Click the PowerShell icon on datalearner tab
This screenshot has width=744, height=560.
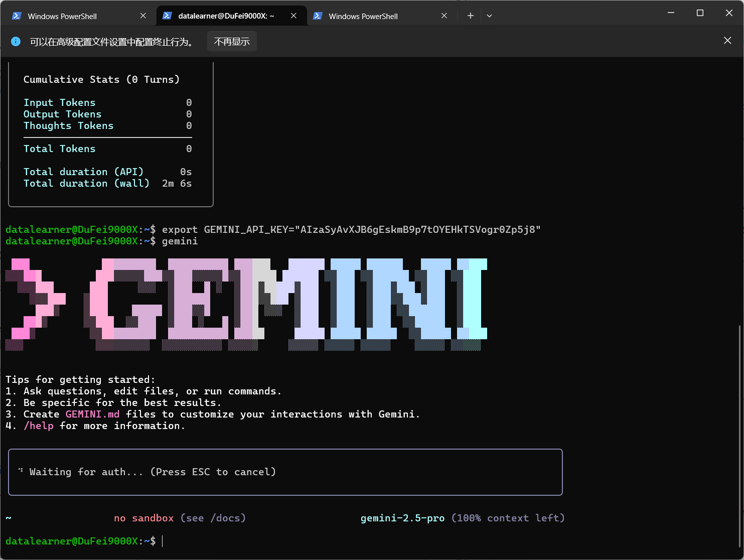click(x=167, y=16)
